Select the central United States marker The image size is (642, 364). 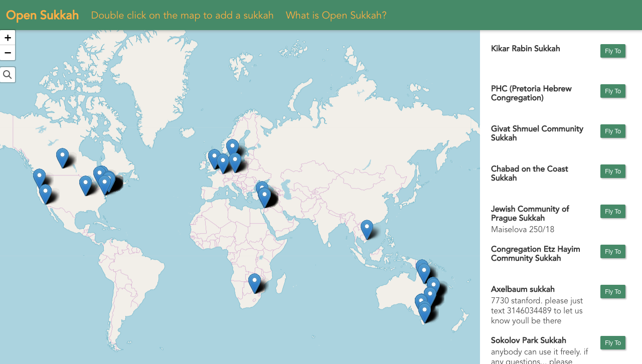[x=86, y=186]
